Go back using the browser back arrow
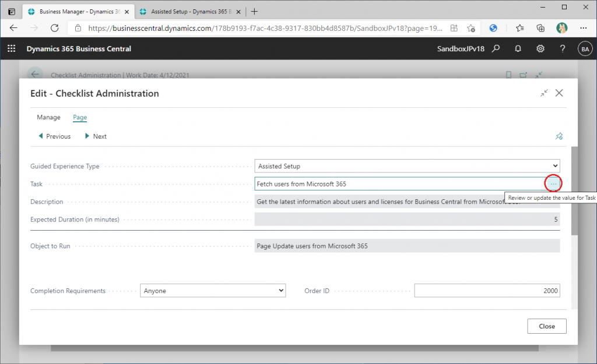Viewport: 597px width, 364px height. [13, 28]
